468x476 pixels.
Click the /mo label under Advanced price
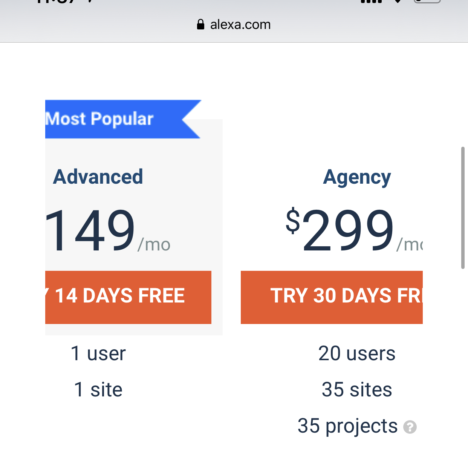(x=154, y=245)
